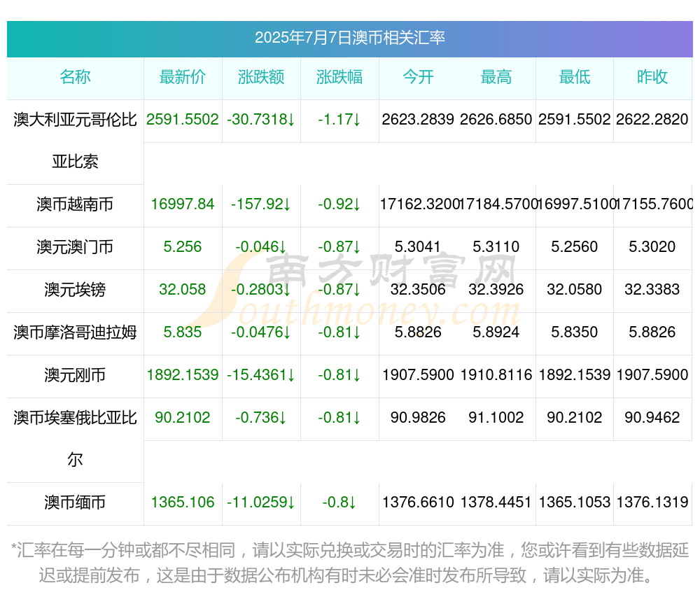Click the 涨跌幅 column header

click(x=339, y=77)
